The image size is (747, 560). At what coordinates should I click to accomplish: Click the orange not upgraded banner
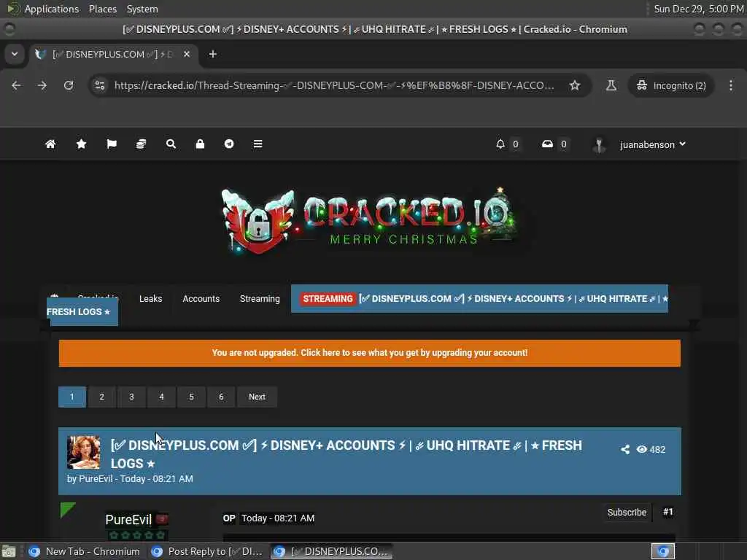click(x=370, y=353)
